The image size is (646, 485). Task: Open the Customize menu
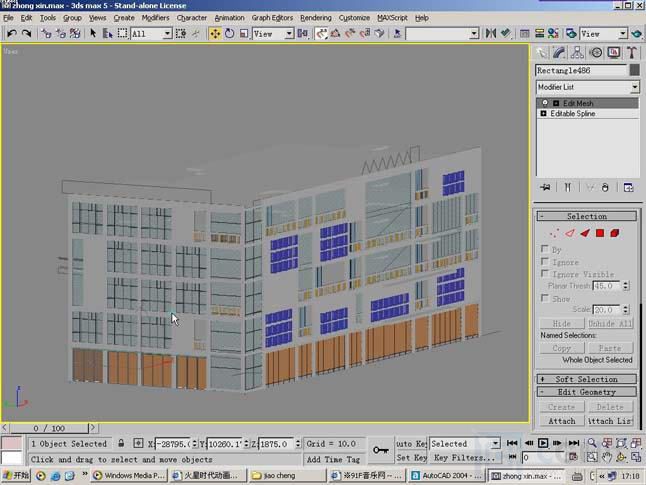354,18
